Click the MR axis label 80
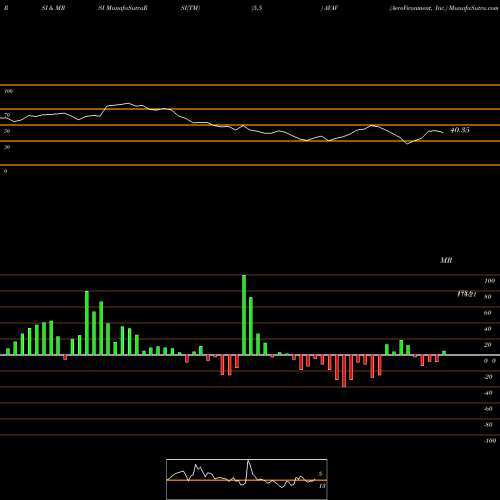The image size is (500, 500). click(488, 297)
